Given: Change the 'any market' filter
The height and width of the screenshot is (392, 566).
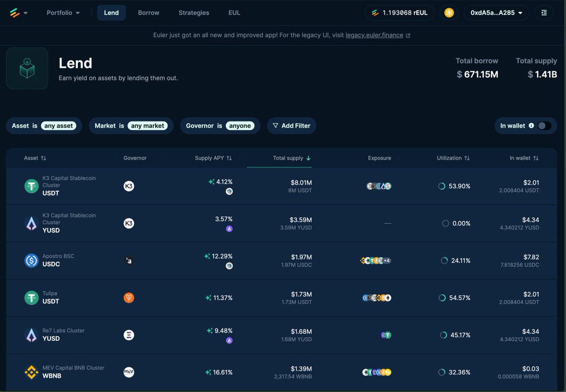Looking at the screenshot, I should [x=148, y=126].
